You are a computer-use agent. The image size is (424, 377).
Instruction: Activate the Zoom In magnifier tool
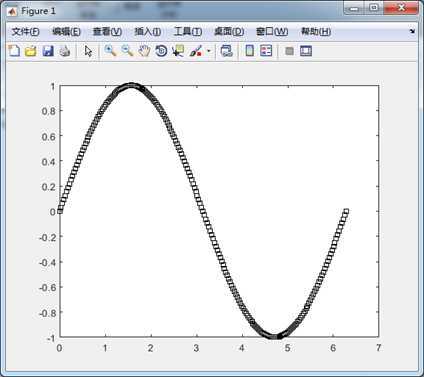[110, 51]
